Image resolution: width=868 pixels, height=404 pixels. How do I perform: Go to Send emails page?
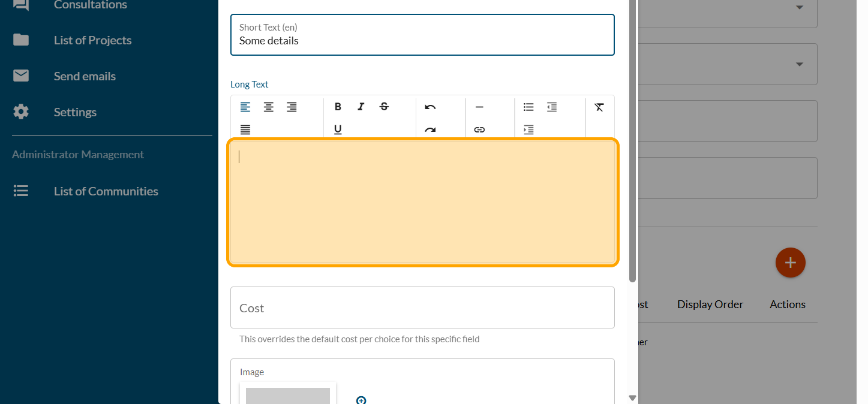(x=85, y=76)
